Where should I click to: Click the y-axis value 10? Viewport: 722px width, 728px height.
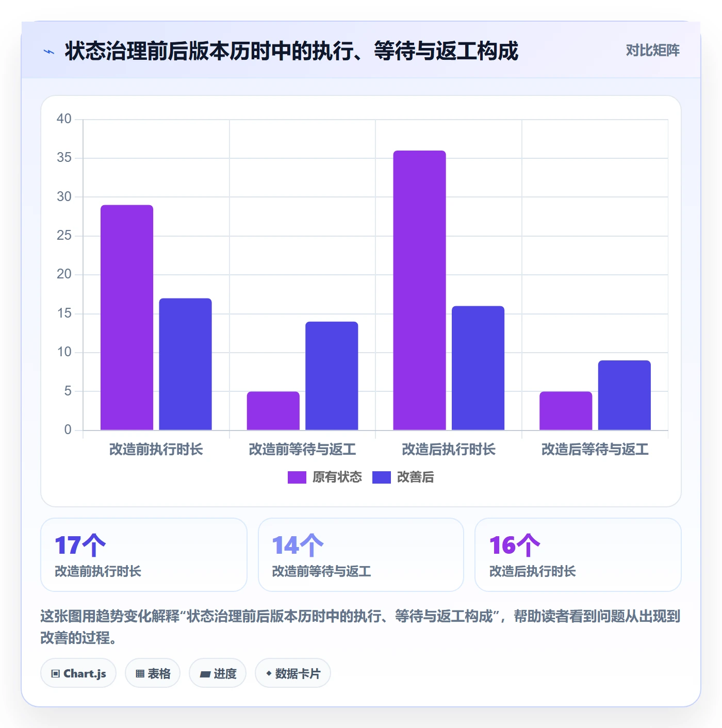click(64, 352)
